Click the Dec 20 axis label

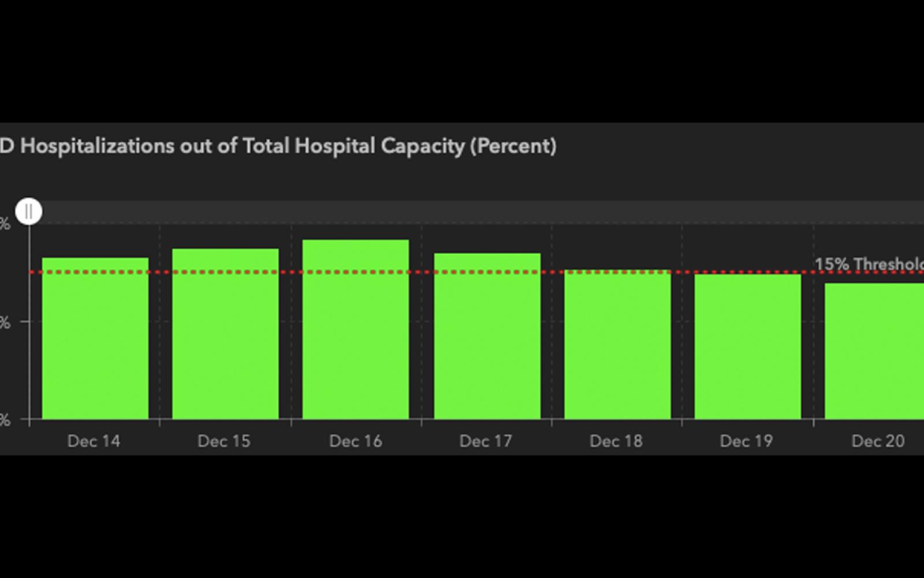click(x=878, y=441)
